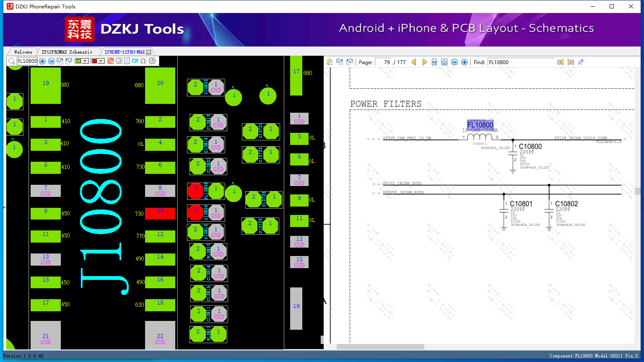Close the IPHONE-12PRO-MAX tab
The width and height of the screenshot is (644, 362).
(148, 52)
